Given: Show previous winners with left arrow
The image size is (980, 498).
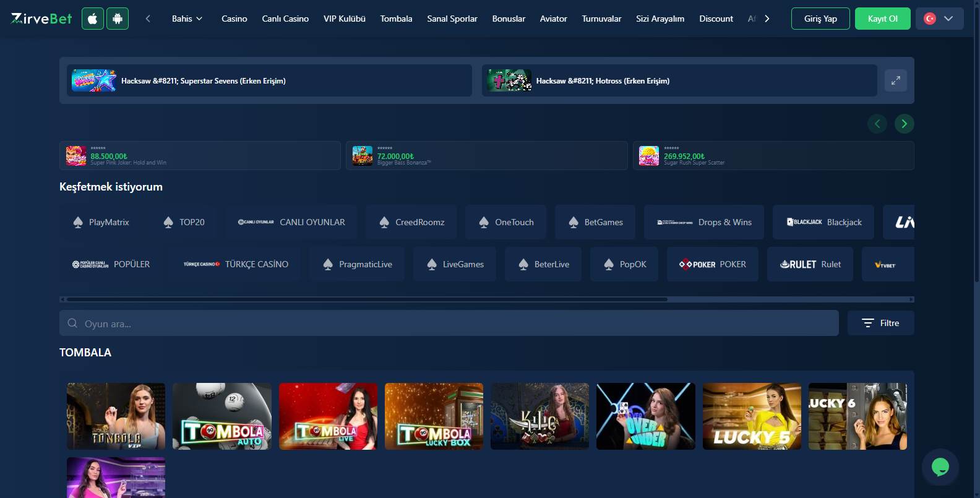Looking at the screenshot, I should click(x=877, y=124).
